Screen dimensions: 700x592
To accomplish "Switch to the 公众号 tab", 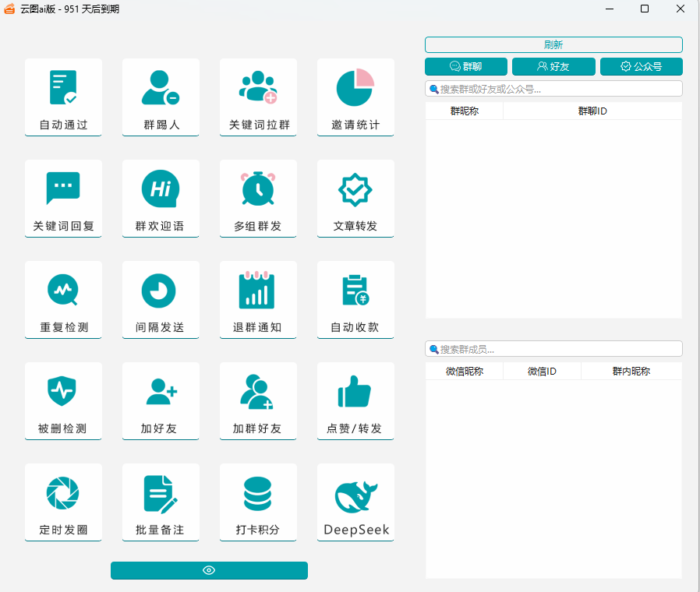I will point(641,67).
